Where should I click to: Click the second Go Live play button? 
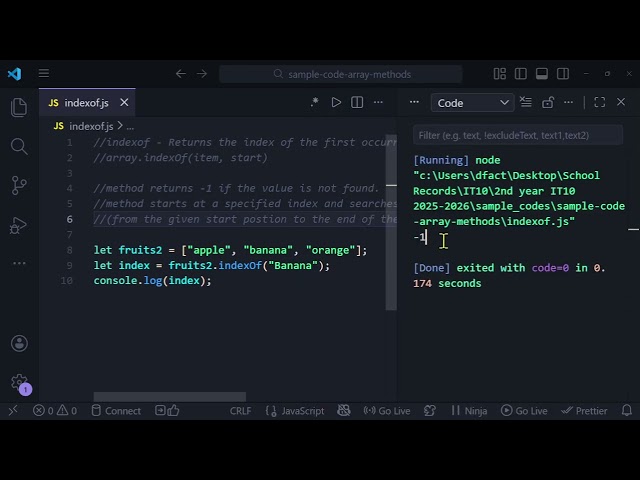coord(524,411)
